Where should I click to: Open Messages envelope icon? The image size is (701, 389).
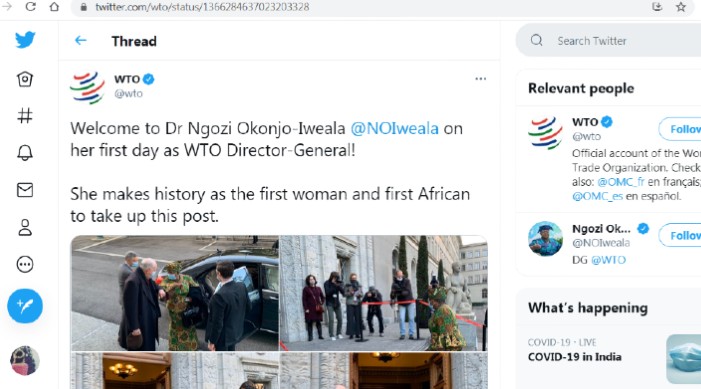[25, 190]
